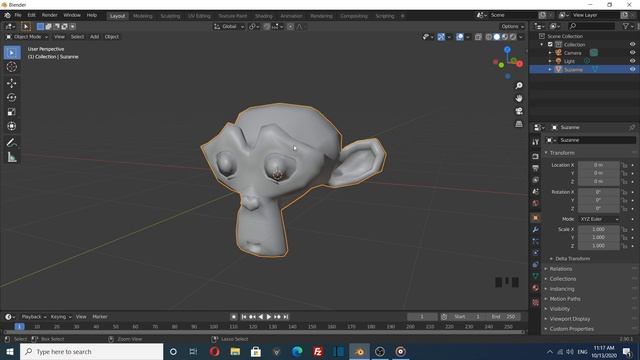Open the Output properties tab icon

(536, 168)
